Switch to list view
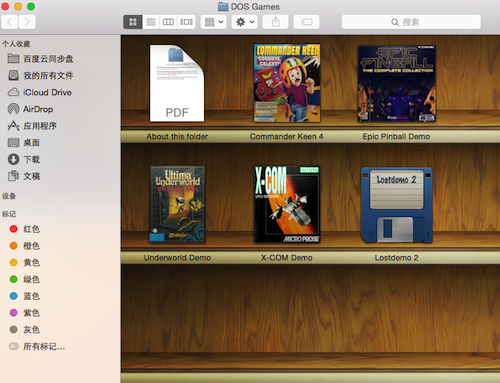 151,22
